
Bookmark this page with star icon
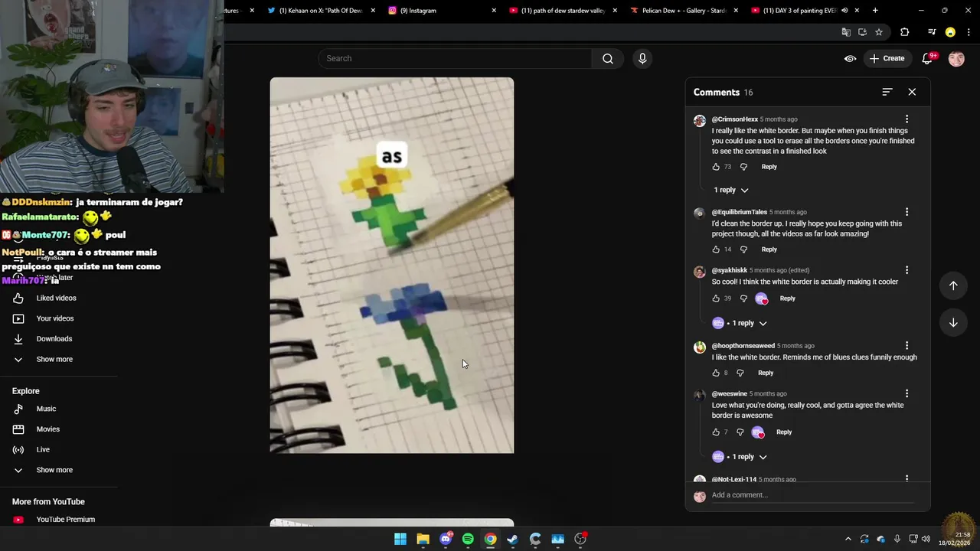click(x=879, y=32)
